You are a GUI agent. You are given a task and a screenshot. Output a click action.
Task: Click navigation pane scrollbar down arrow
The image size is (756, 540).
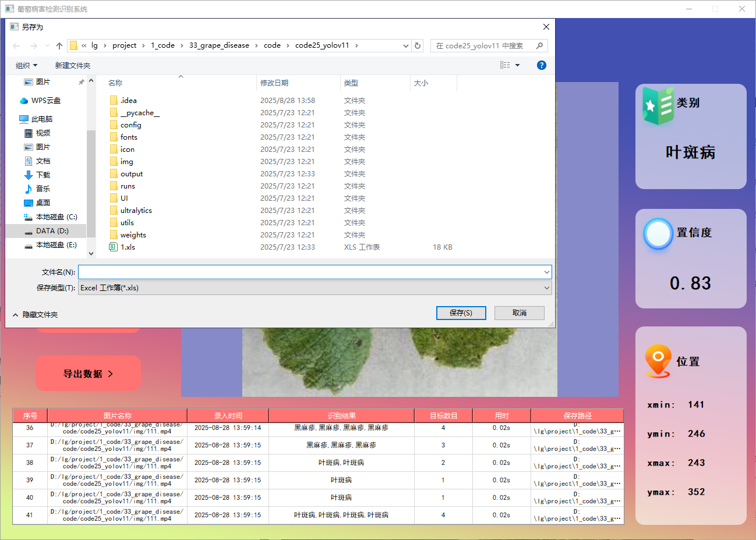pos(91,253)
